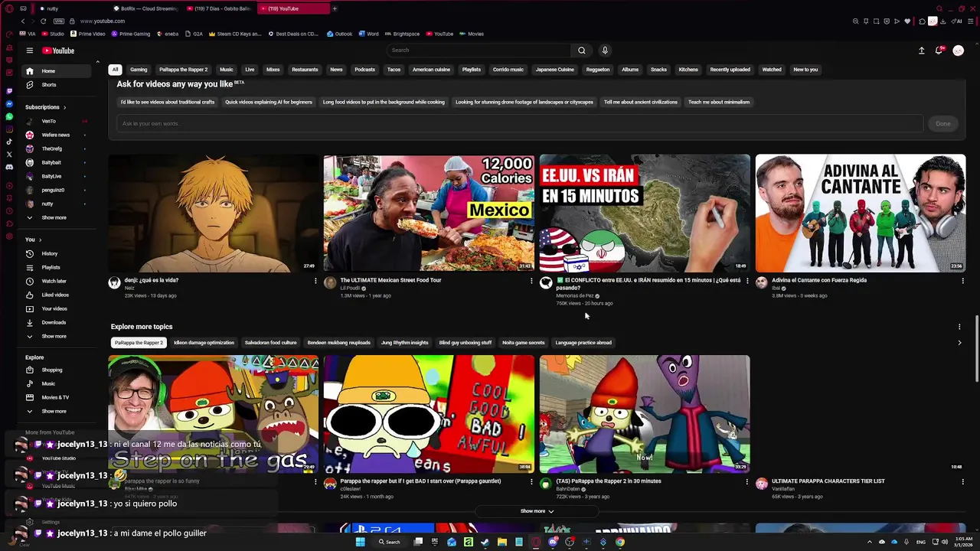Open Playlists in the sidebar
980x551 pixels.
click(x=55, y=267)
